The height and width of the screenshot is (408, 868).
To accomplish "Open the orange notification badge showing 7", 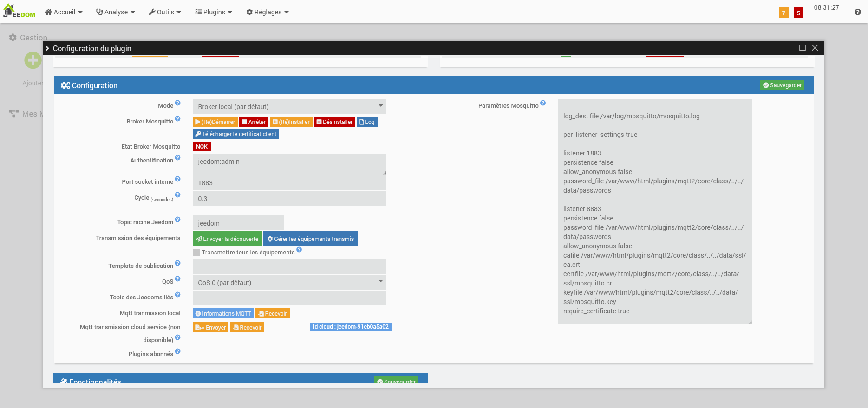I will (x=783, y=13).
